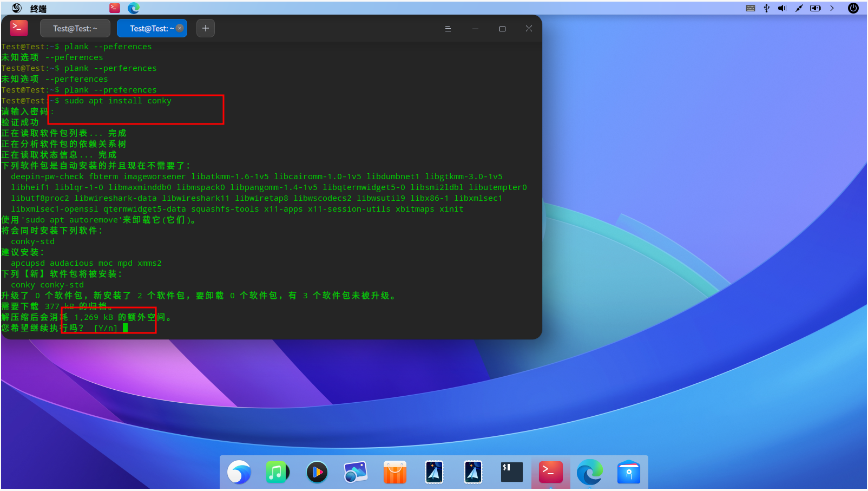Click 'libxmlsec1-openssl' in package list

(55, 209)
